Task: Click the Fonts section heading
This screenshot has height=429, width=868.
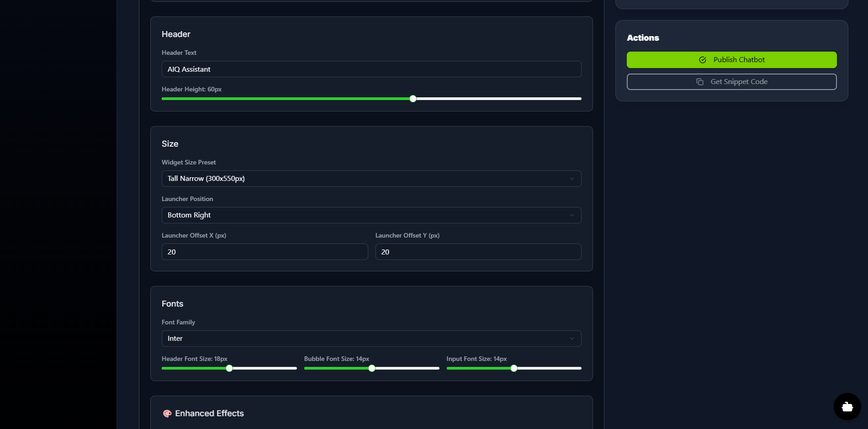Action: pyautogui.click(x=172, y=304)
